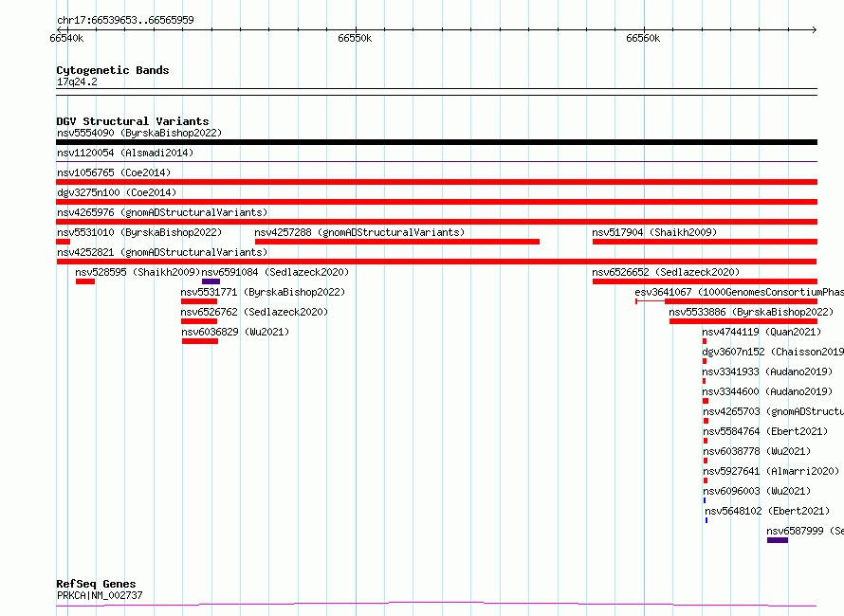Click the small red nsv528595 bar

click(x=85, y=281)
